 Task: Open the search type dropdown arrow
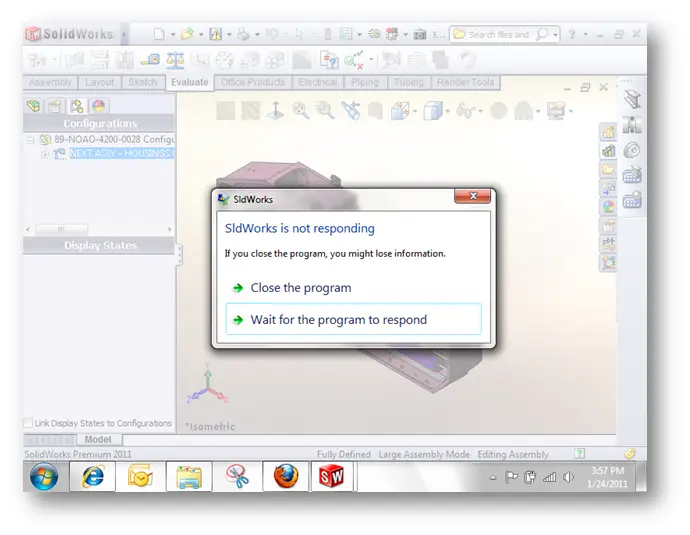pos(555,35)
